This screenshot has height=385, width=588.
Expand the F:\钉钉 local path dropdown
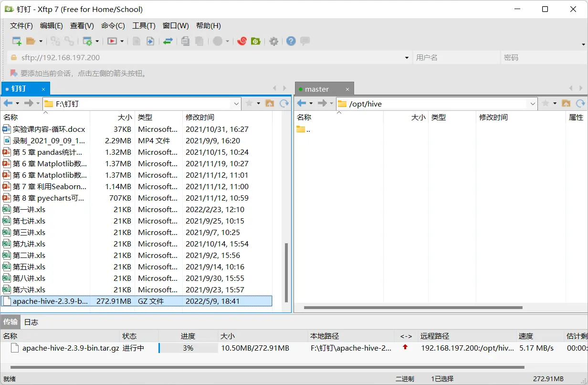pyautogui.click(x=237, y=104)
